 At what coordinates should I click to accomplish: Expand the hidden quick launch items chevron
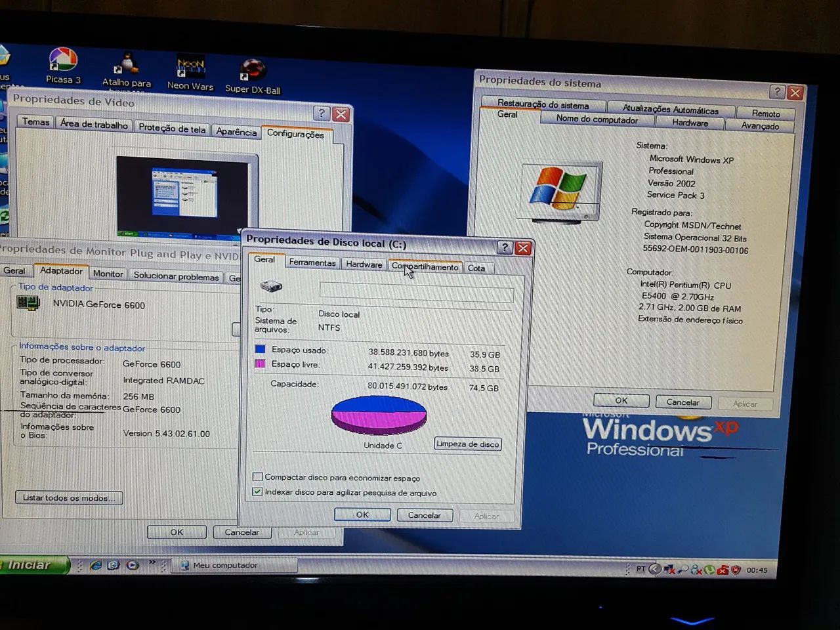[152, 563]
